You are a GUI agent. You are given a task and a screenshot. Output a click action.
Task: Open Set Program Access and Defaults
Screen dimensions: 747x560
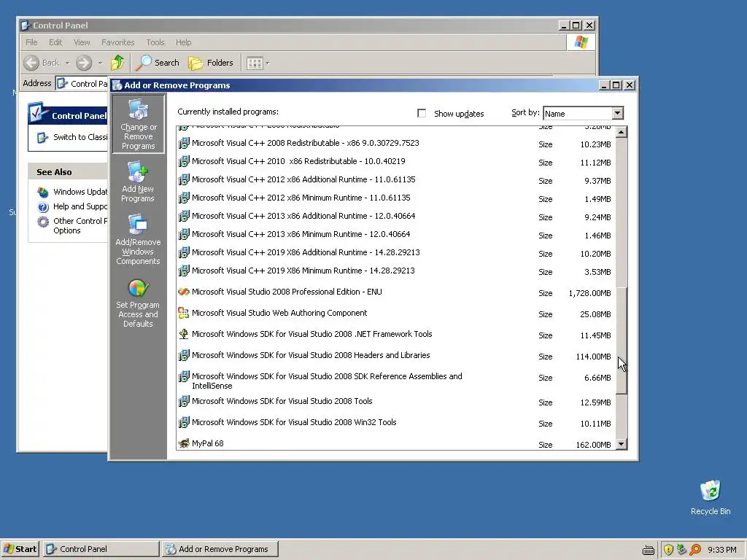[x=138, y=303]
